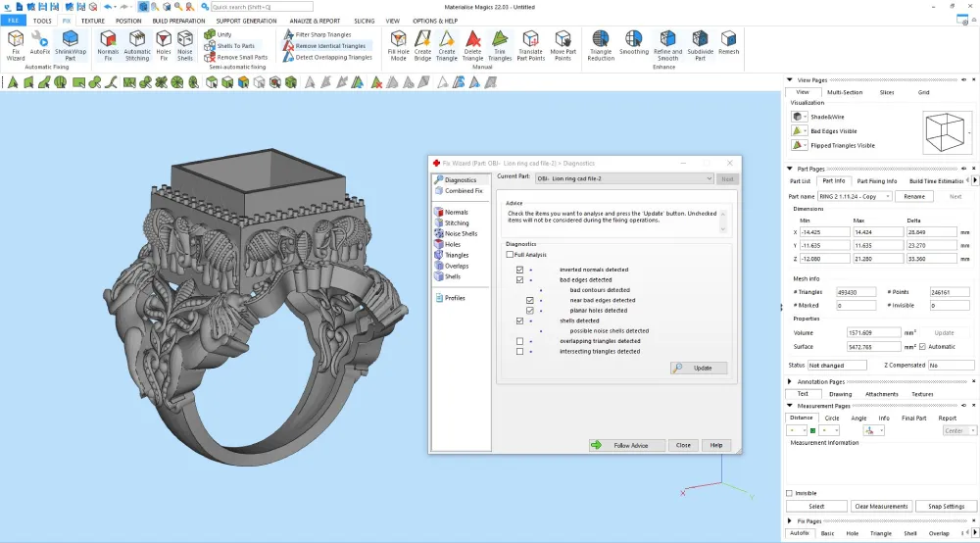Uncheck planar holes detected
The width and height of the screenshot is (980, 543).
[x=530, y=310]
